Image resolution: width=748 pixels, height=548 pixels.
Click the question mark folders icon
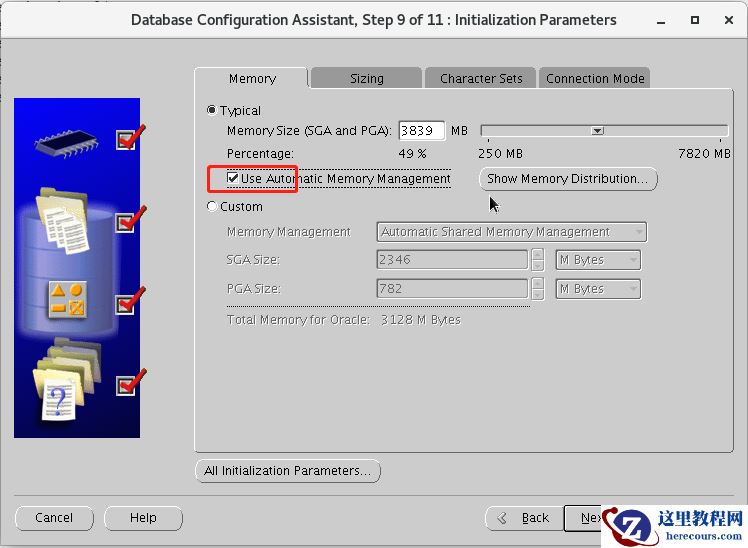tap(67, 380)
